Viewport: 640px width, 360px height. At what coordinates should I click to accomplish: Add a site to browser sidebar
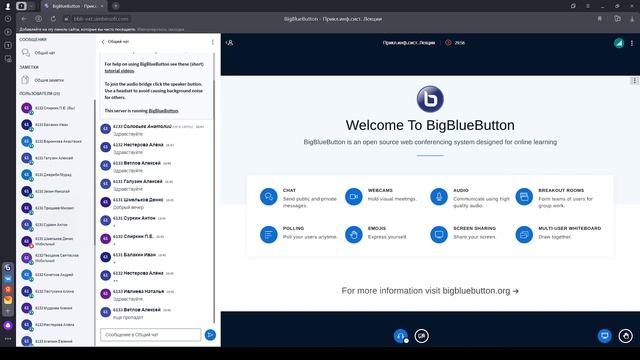tap(8, 311)
